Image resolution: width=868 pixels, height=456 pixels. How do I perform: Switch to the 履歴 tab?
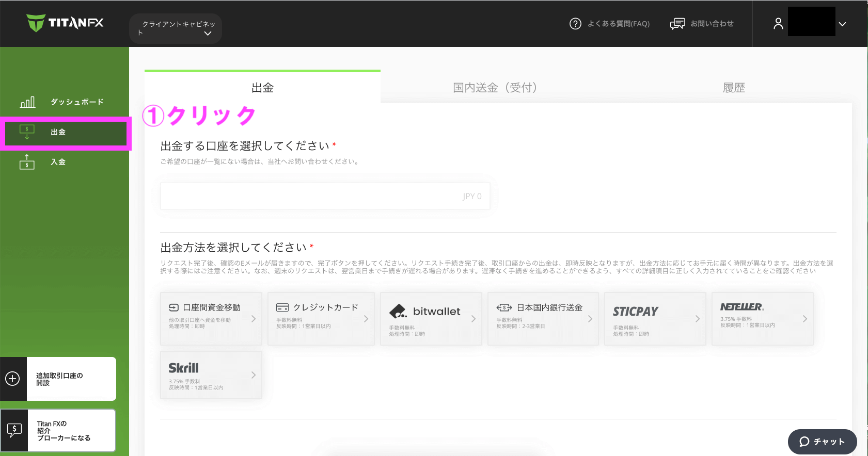click(734, 88)
